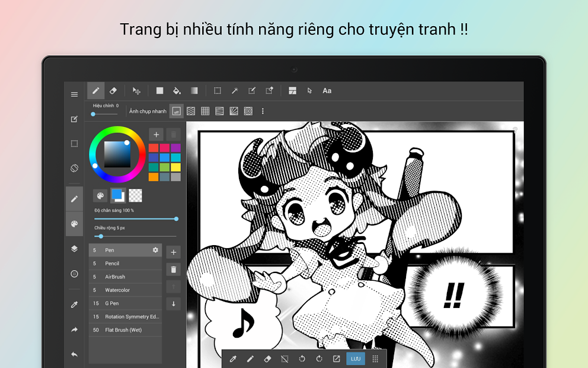The height and width of the screenshot is (368, 588).
Task: Open the grid icon at the bottom toolbar
Action: [x=375, y=359]
